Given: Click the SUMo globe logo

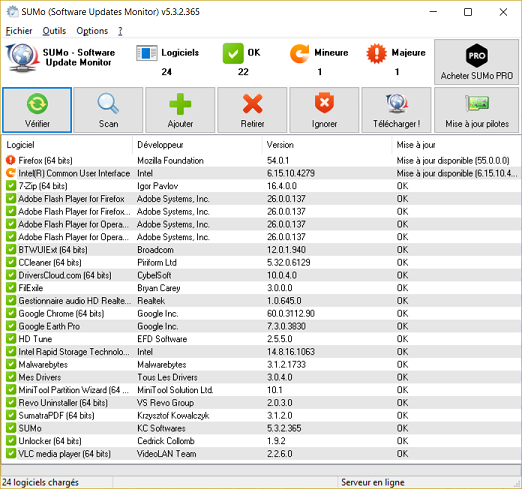Looking at the screenshot, I should pos(22,58).
